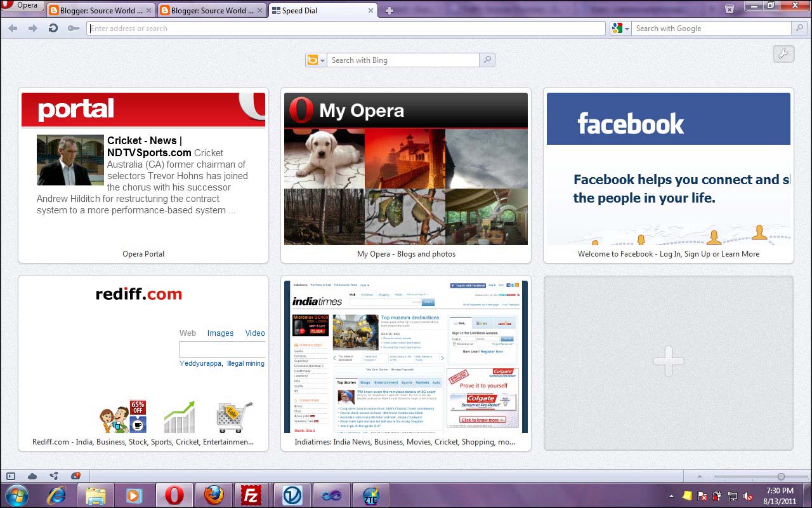Open the Opera main menu button
Screen dimensions: 812x508
(x=21, y=6)
